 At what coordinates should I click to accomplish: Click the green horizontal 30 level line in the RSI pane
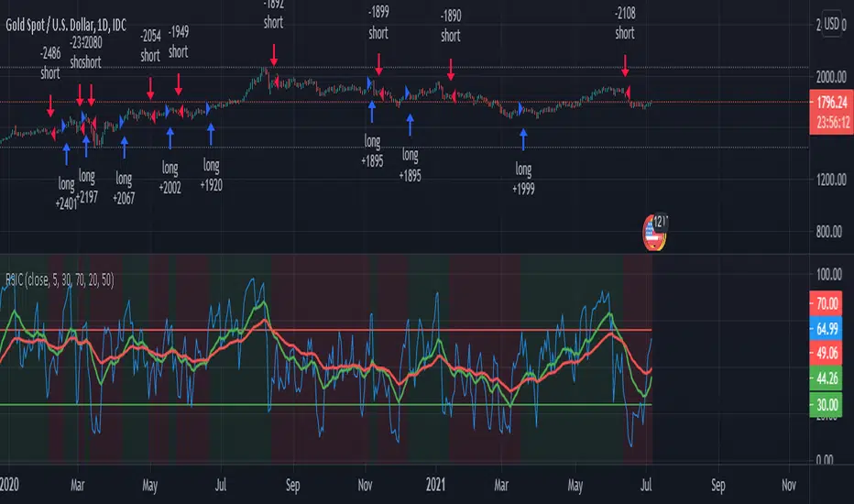tap(325, 404)
